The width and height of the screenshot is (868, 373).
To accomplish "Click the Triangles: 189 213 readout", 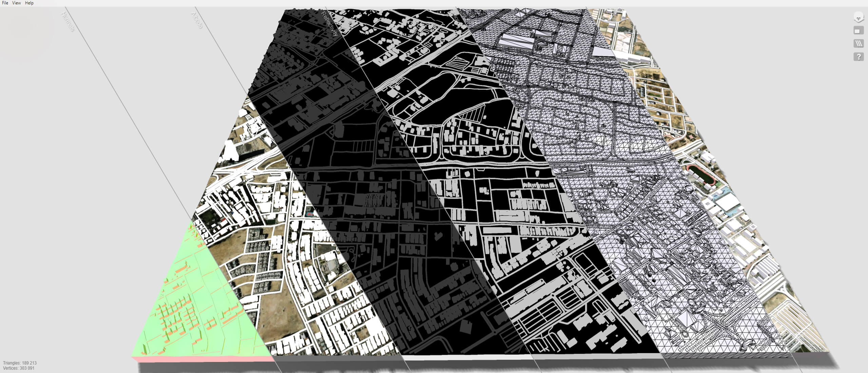I will [20, 363].
